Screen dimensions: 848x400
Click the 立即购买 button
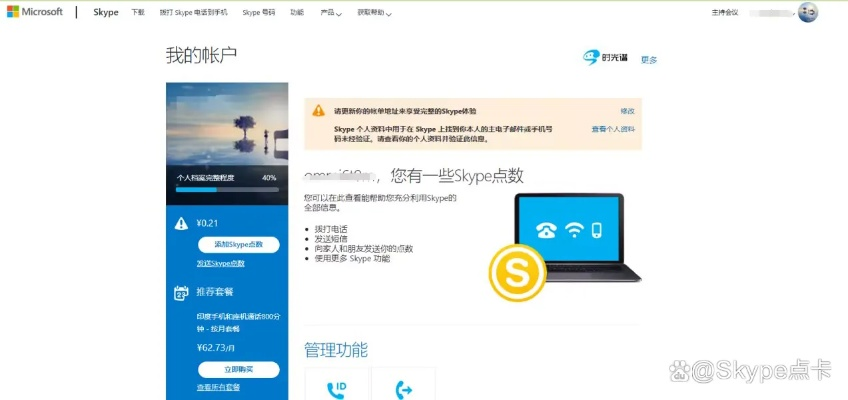tap(238, 370)
